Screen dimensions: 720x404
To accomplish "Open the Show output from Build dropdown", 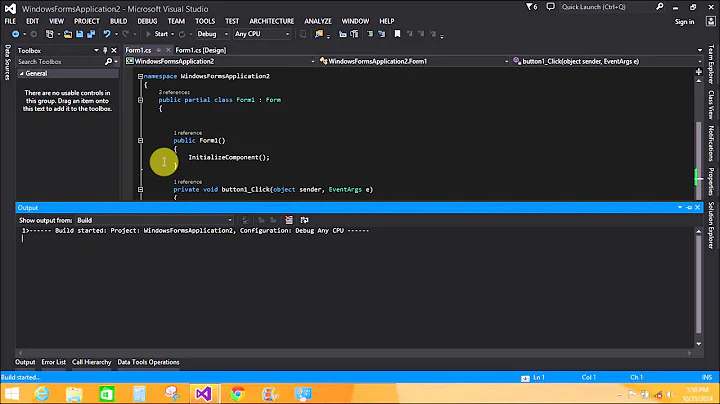I will [x=155, y=220].
